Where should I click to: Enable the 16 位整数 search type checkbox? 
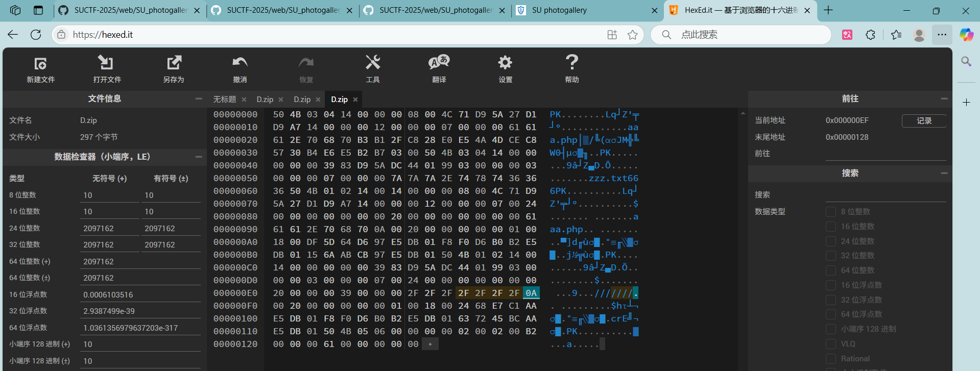831,226
